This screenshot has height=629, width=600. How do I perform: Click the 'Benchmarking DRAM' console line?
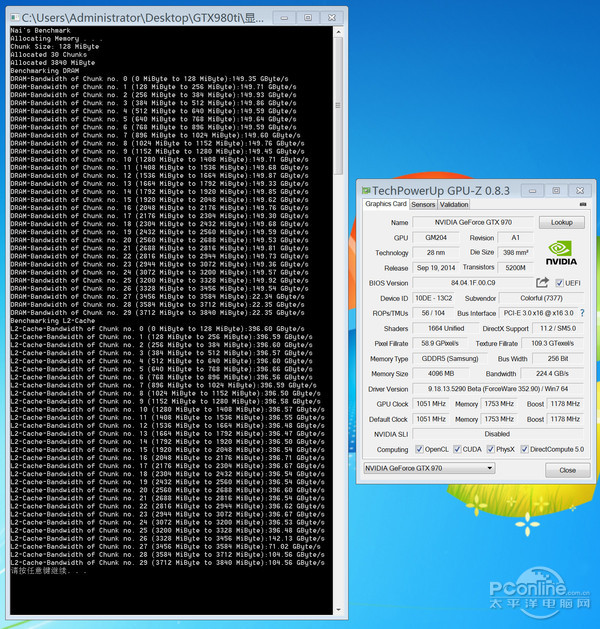pos(45,71)
